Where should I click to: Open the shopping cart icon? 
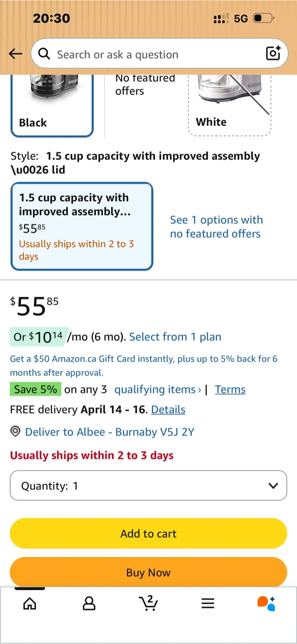point(148,603)
